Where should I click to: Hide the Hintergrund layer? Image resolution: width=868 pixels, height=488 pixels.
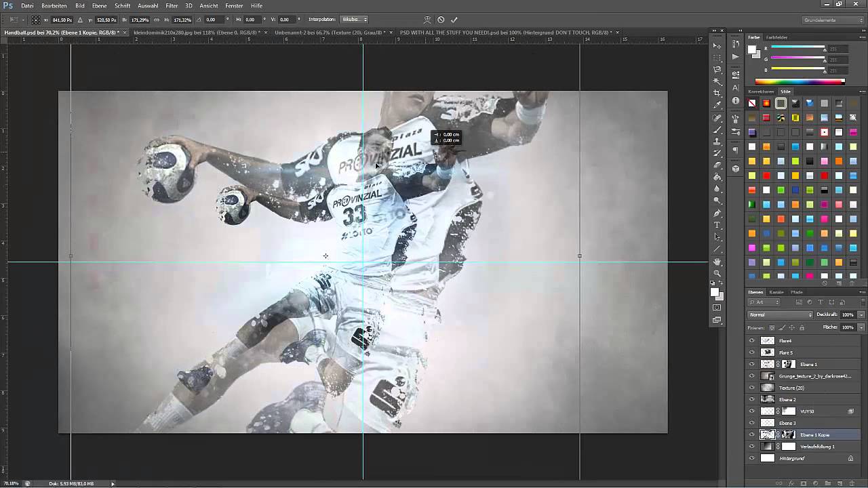[x=751, y=458]
